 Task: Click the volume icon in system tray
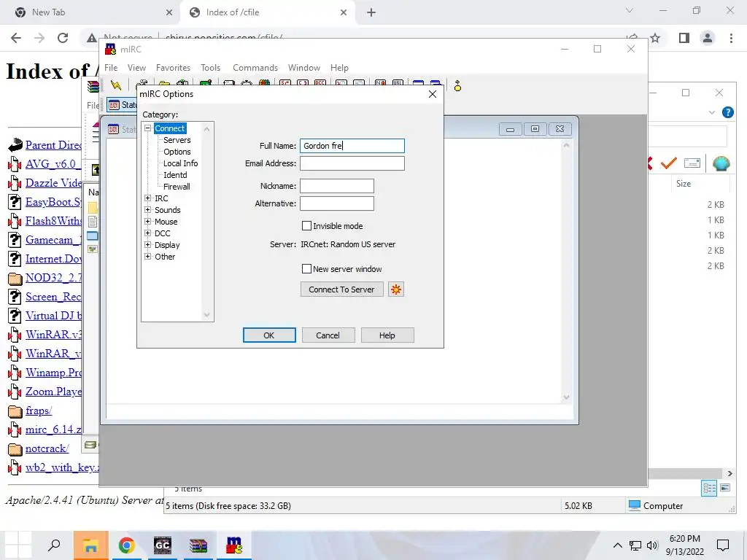point(652,545)
